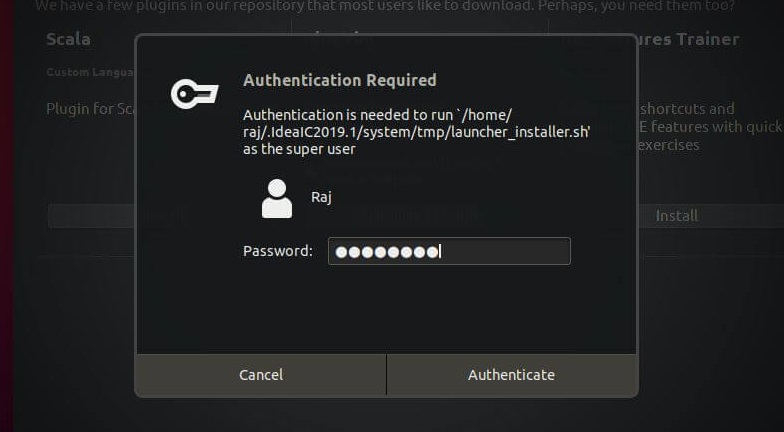Click the Scala plugin heading
This screenshot has height=432, width=784.
68,40
